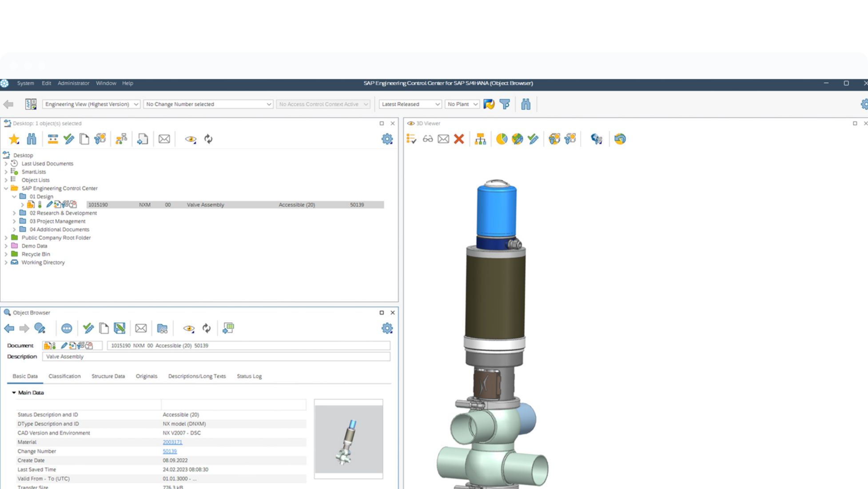This screenshot has height=489, width=868.
Task: Click the blue back arrow in Object Browser
Action: pyautogui.click(x=9, y=329)
